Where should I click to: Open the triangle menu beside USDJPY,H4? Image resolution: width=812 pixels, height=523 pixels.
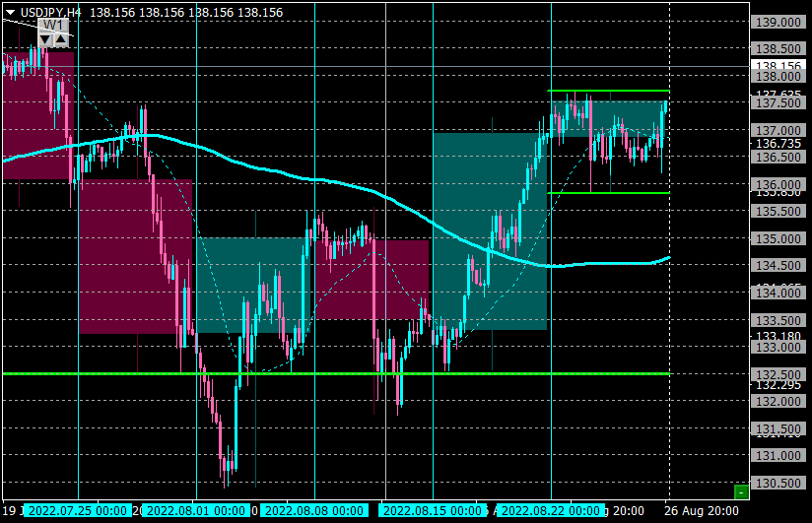(10, 13)
